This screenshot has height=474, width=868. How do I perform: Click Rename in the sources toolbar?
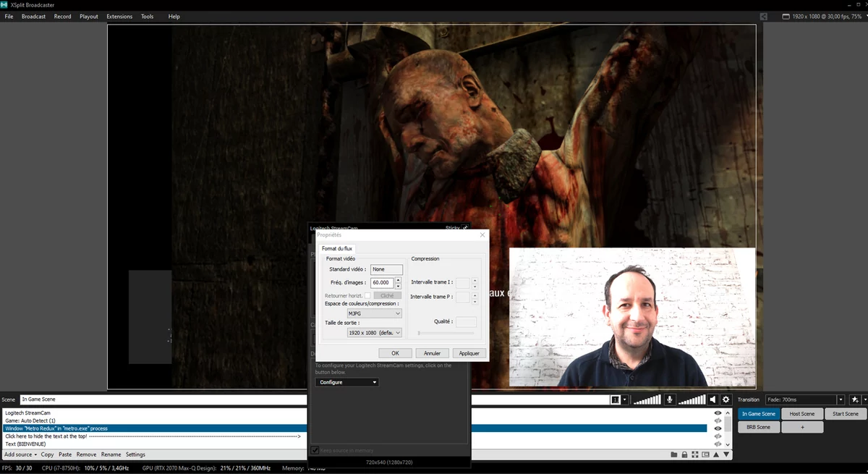111,454
